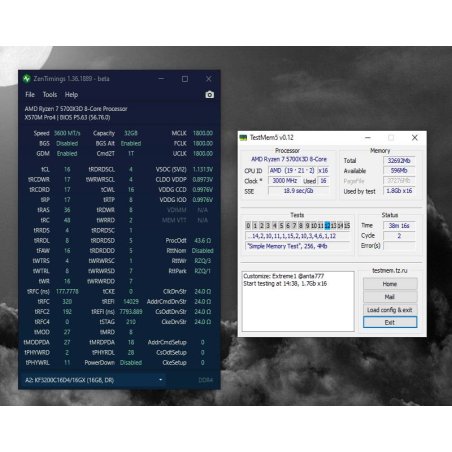Open the File menu in ZenTimings

[30, 95]
